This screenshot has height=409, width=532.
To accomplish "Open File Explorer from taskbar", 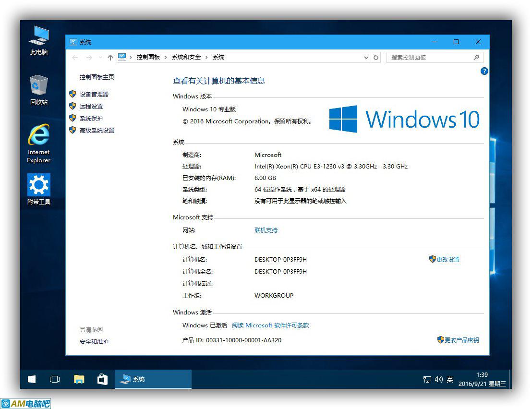I will tap(79, 379).
